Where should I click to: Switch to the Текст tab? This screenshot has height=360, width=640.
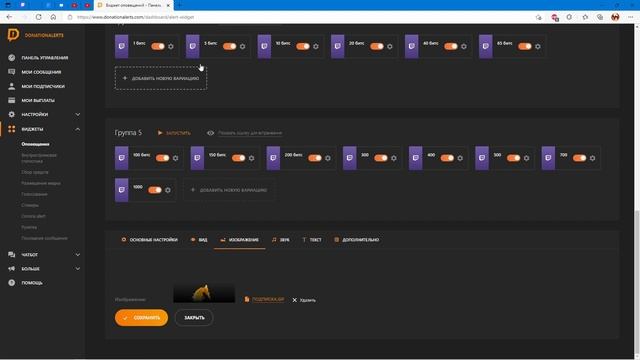[x=312, y=240]
